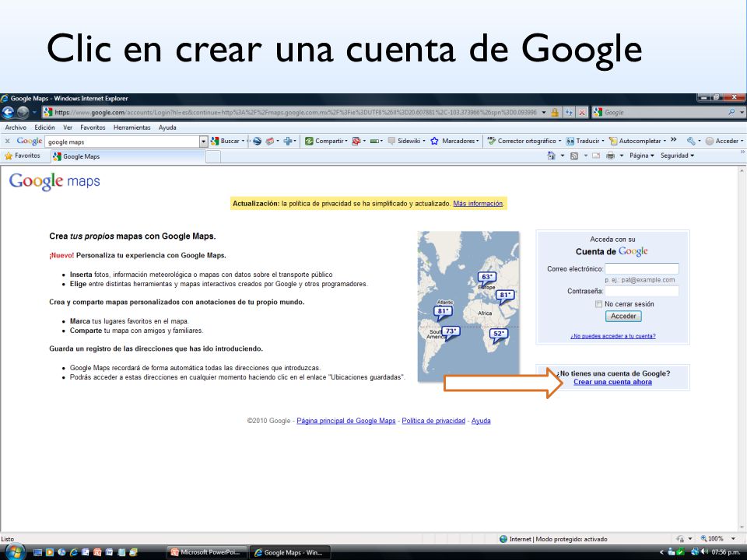Screen dimensions: 747x560
Task: Open the Edición menu
Action: coord(44,128)
